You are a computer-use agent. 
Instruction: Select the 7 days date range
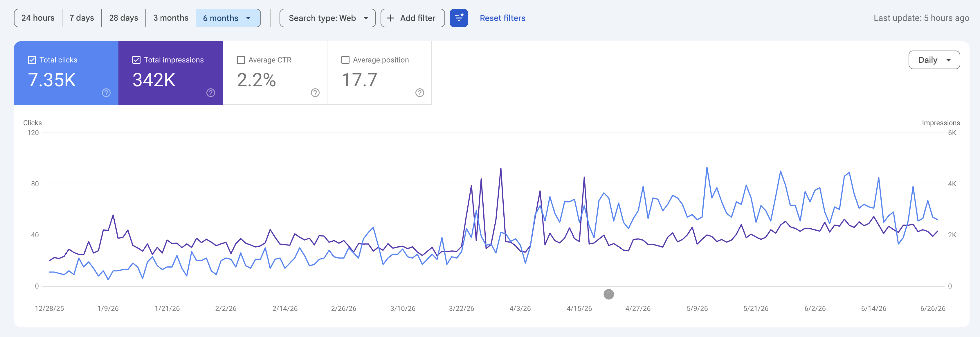pos(82,18)
